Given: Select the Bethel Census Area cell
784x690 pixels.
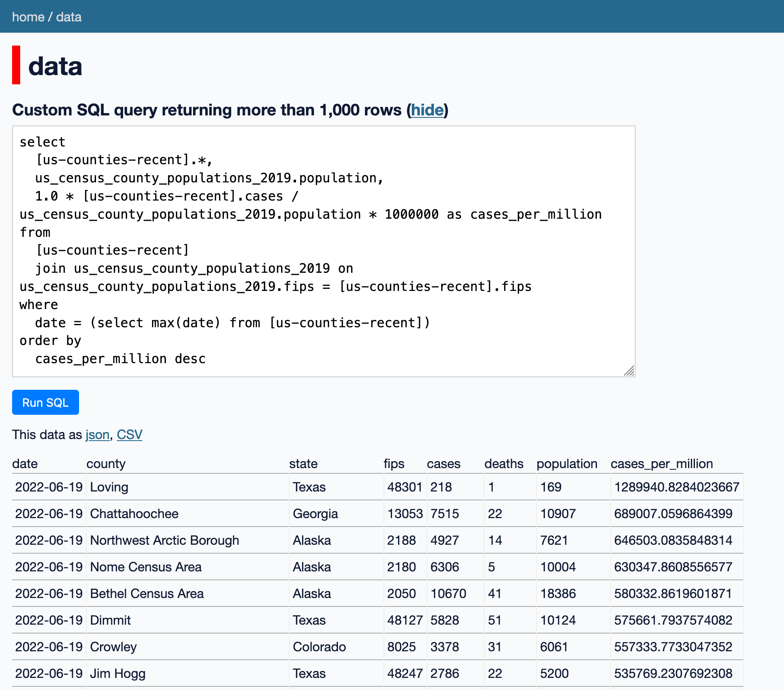Looking at the screenshot, I should tap(188, 594).
